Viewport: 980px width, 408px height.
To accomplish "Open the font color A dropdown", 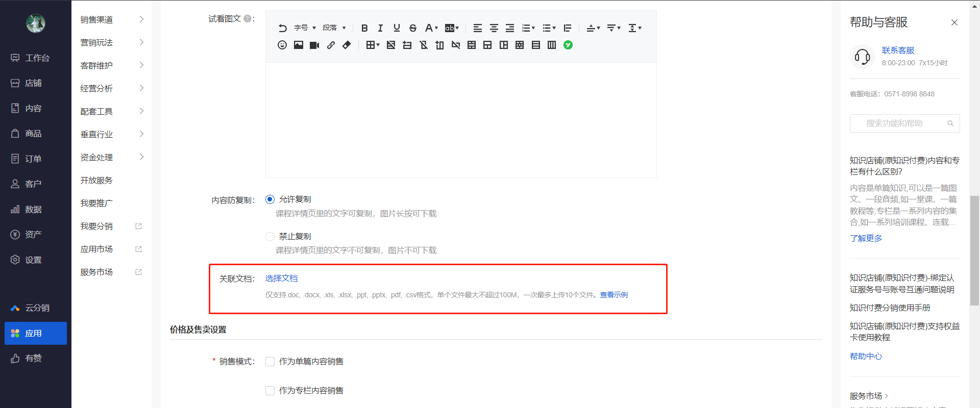I will [431, 28].
